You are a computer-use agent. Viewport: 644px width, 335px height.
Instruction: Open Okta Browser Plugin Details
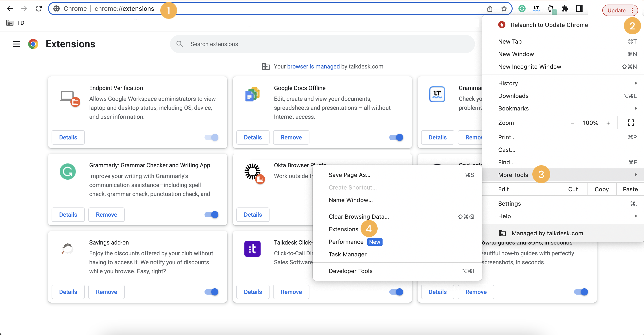click(x=253, y=215)
